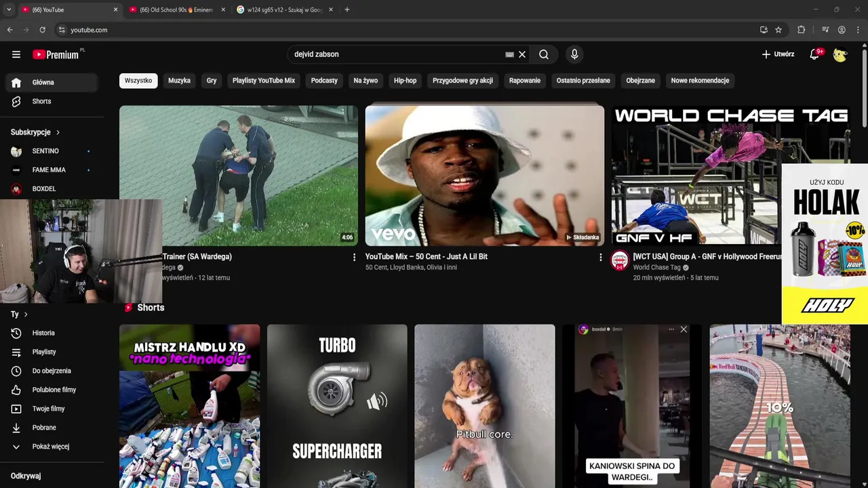
Task: Switch to Old School 90s Eminem tab
Action: (176, 9)
